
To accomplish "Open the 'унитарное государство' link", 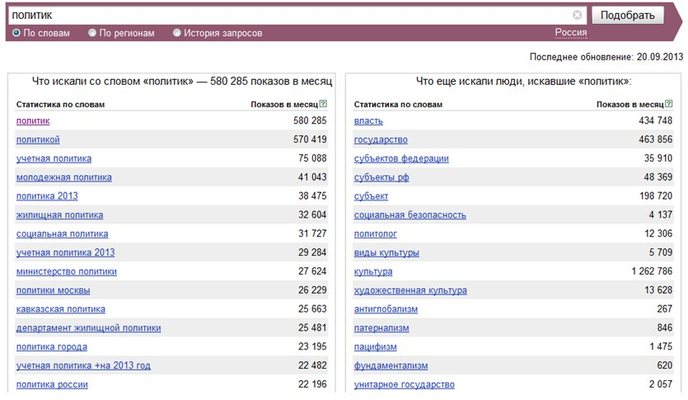I will point(404,385).
